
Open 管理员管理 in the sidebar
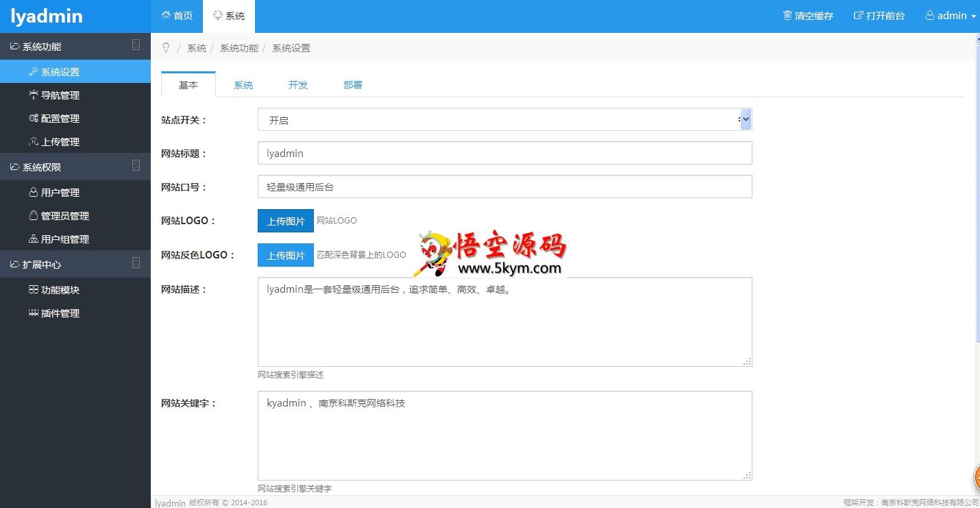(75, 216)
